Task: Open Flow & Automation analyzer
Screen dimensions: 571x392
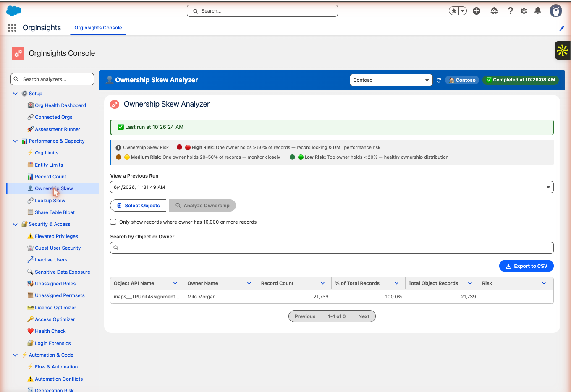Action: 56,367
